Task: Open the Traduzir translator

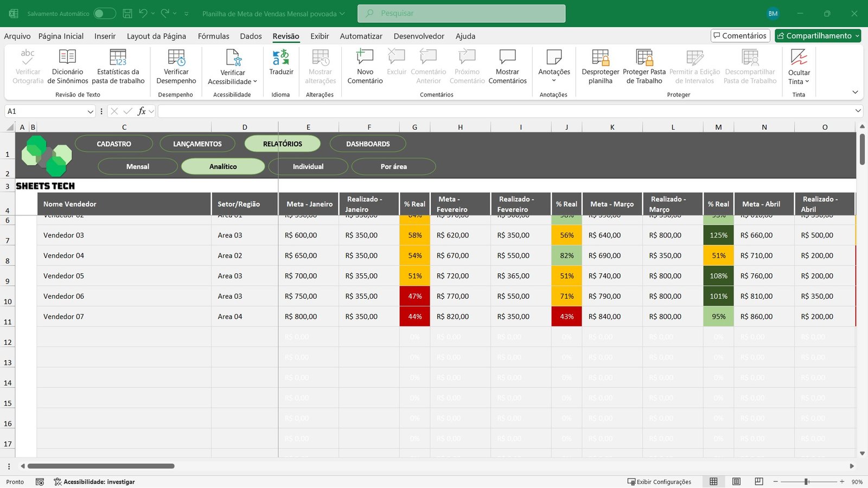Action: pyautogui.click(x=281, y=62)
